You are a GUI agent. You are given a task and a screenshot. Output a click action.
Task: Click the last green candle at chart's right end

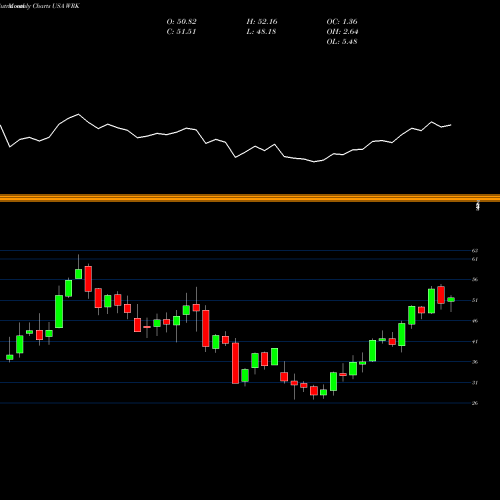click(451, 300)
